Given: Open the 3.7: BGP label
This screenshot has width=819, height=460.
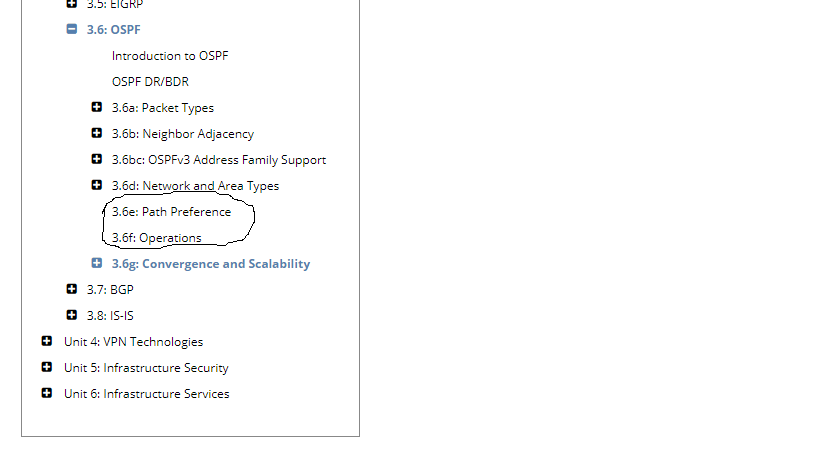Looking at the screenshot, I should click(x=110, y=290).
